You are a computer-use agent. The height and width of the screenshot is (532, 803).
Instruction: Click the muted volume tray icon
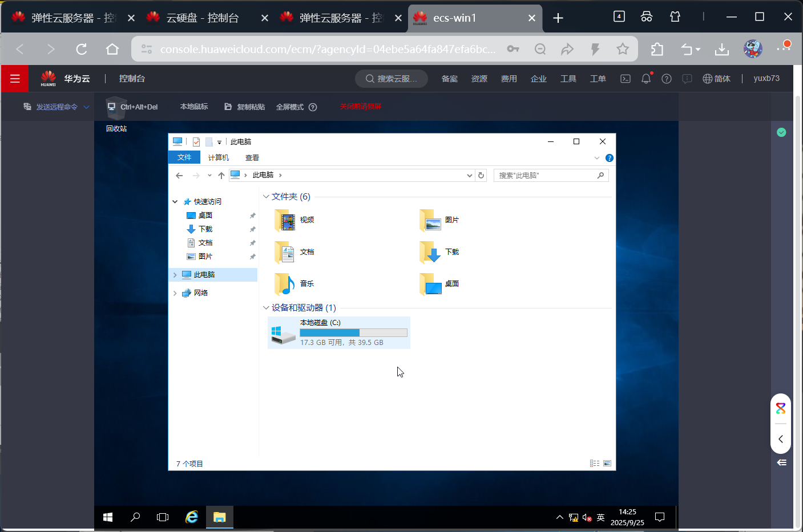click(x=587, y=518)
